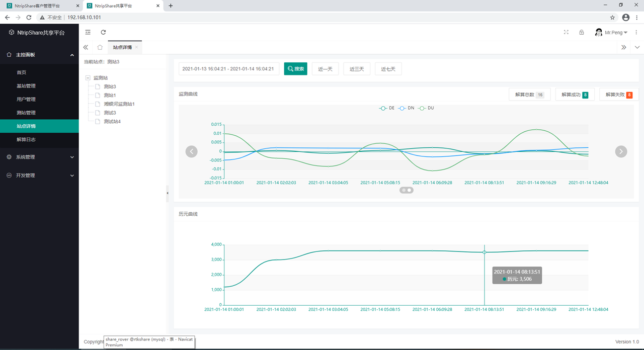
Task: Select 站点详情 in the sidebar
Action: point(39,126)
